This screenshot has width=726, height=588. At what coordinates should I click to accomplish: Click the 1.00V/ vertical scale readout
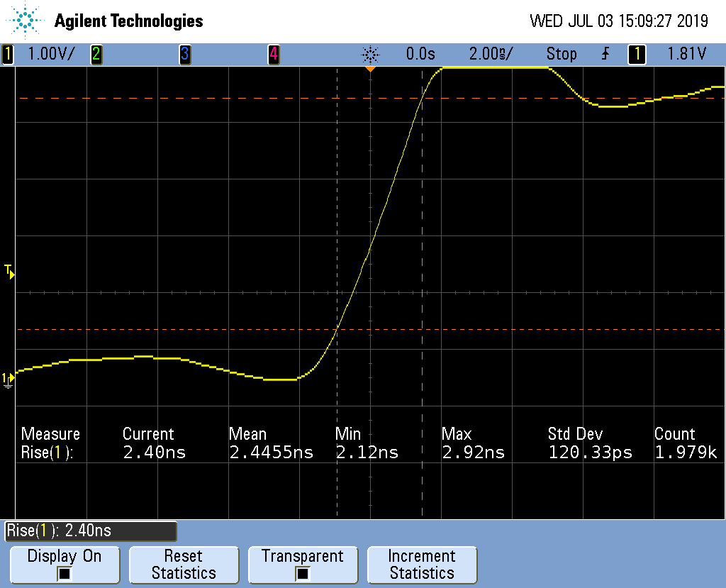pyautogui.click(x=50, y=54)
